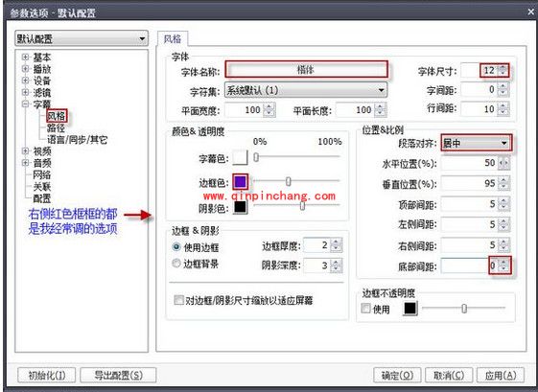Click the 底部间距 spinner arrows
538x392 pixels.
coord(504,265)
